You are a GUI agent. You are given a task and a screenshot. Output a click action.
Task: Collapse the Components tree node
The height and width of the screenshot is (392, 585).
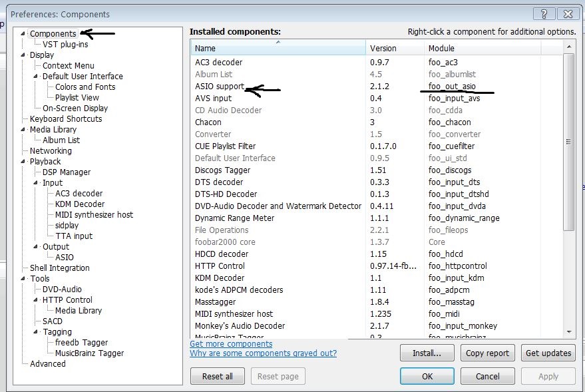[x=23, y=33]
